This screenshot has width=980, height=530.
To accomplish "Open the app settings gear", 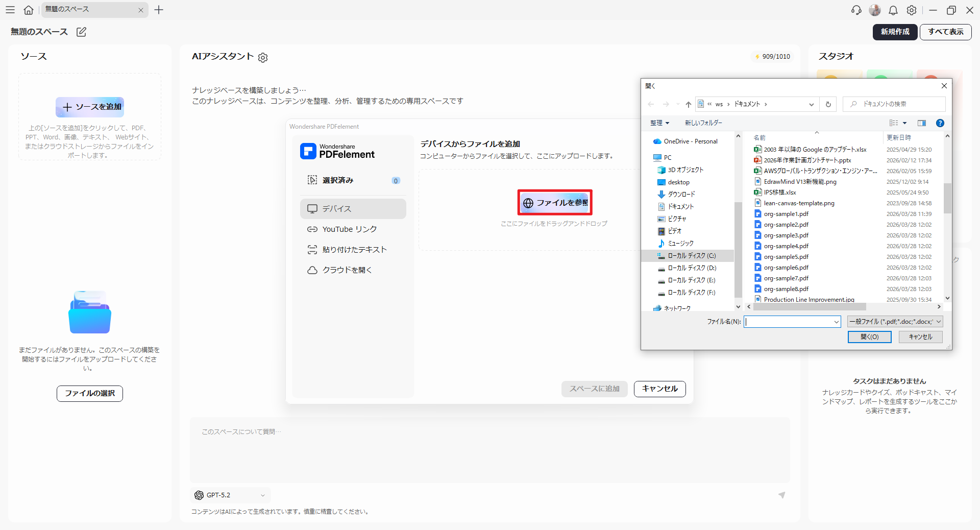I will coord(912,10).
